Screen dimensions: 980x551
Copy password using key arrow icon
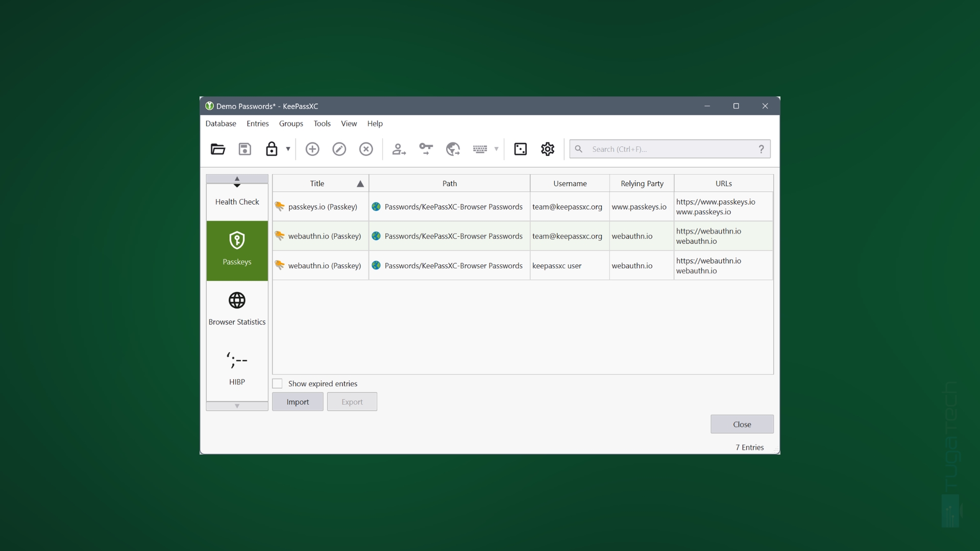click(x=426, y=149)
